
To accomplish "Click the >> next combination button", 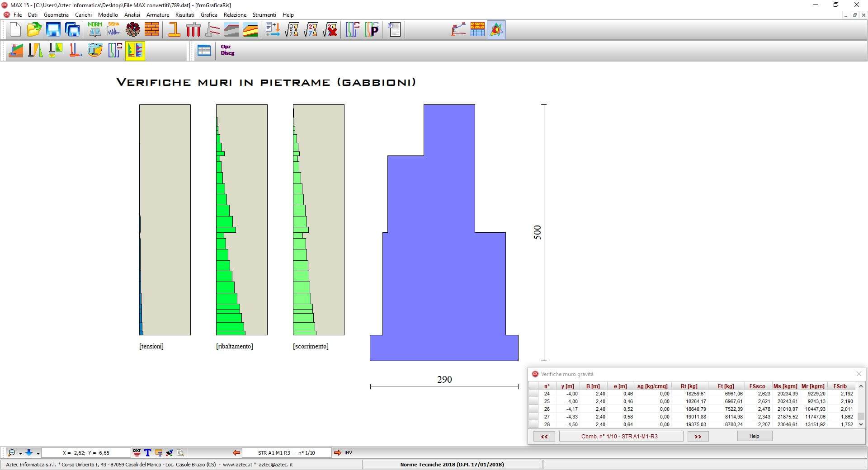I will tap(698, 436).
